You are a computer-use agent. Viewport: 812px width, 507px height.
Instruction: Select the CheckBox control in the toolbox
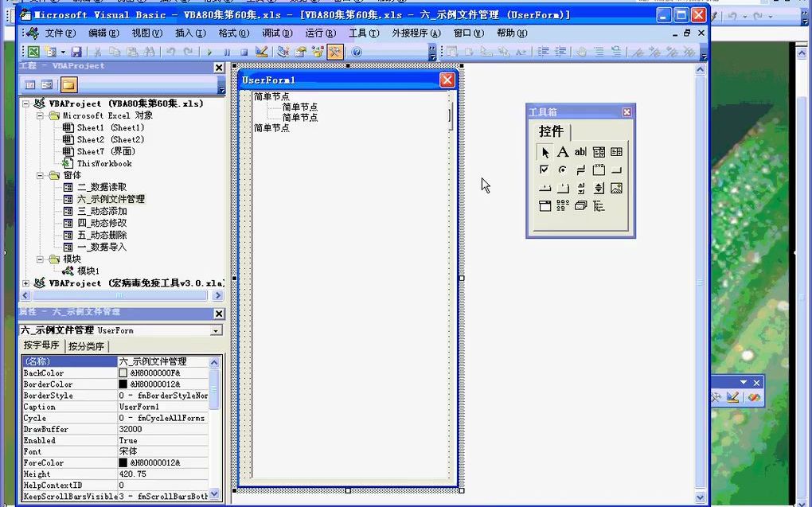click(x=545, y=170)
